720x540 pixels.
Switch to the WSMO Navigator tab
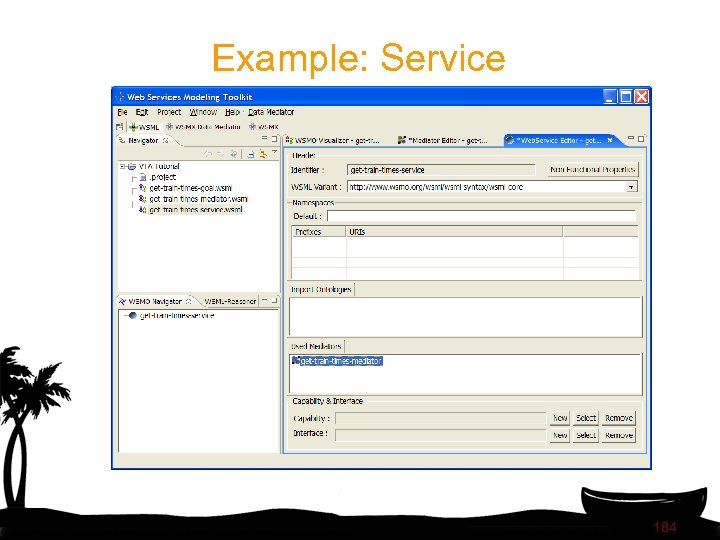pyautogui.click(x=155, y=302)
